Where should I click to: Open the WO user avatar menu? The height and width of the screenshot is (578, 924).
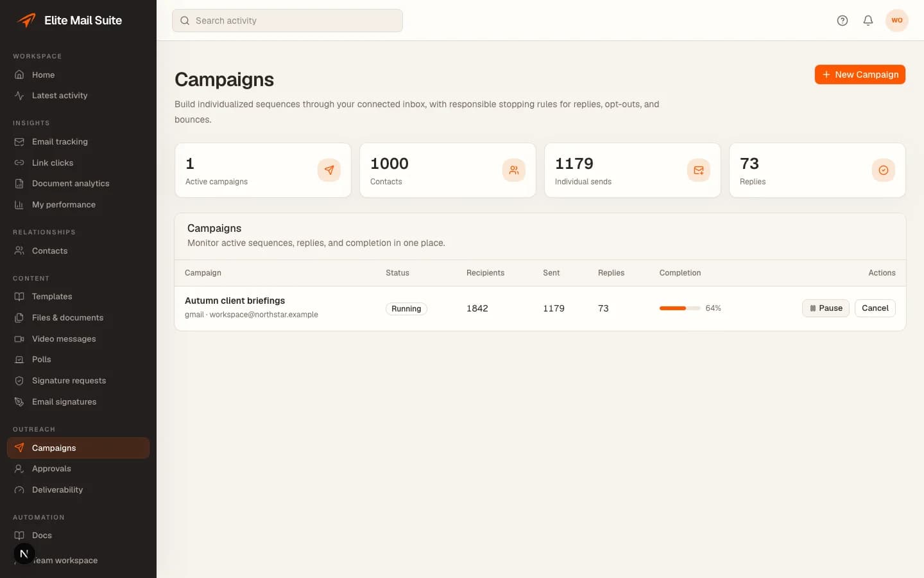tap(896, 21)
